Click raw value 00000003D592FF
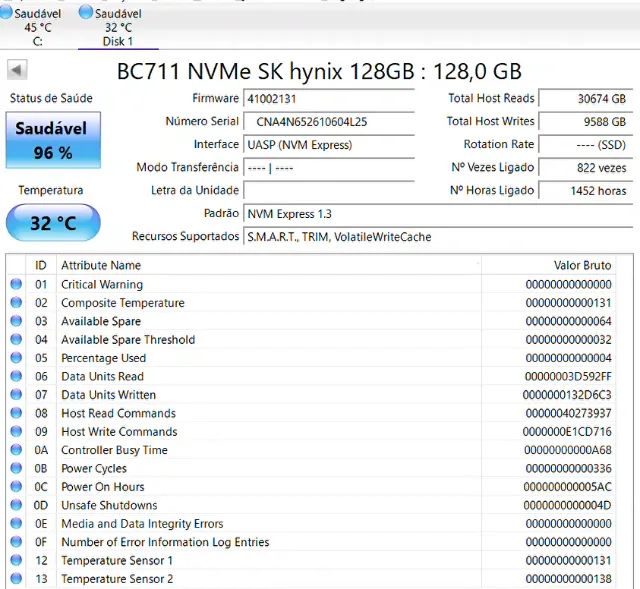 pyautogui.click(x=568, y=376)
